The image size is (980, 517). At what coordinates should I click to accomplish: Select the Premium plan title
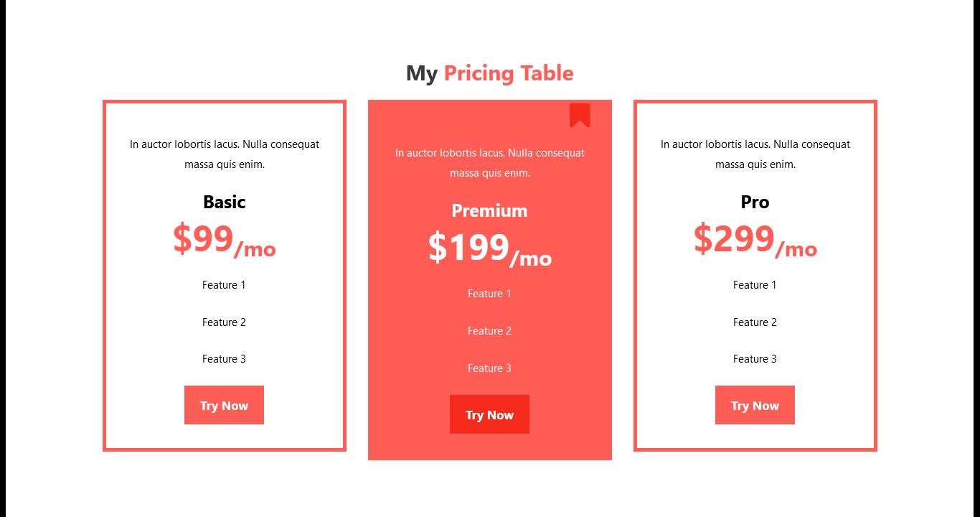pyautogui.click(x=489, y=210)
